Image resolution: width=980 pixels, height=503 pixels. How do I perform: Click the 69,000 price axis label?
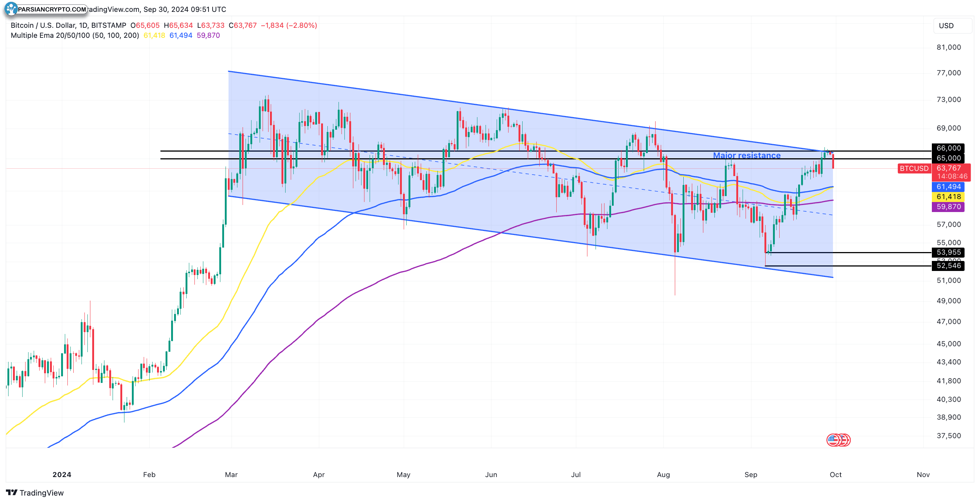click(x=949, y=128)
